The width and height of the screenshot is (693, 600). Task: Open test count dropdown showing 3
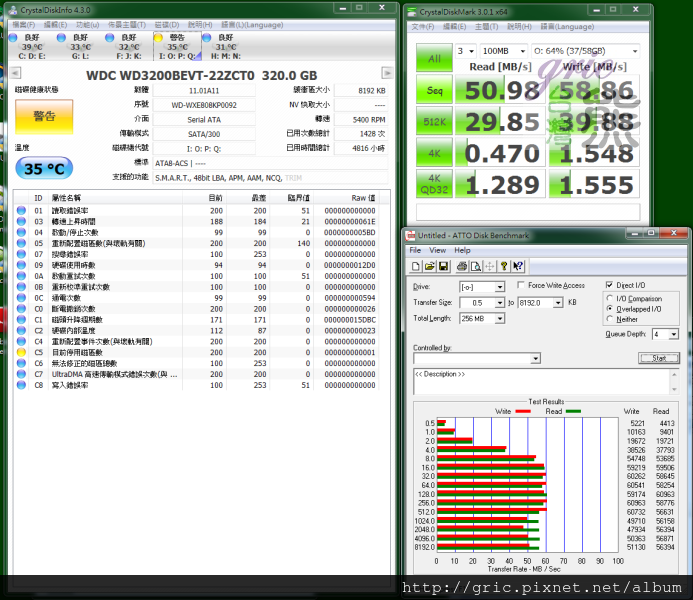point(466,51)
